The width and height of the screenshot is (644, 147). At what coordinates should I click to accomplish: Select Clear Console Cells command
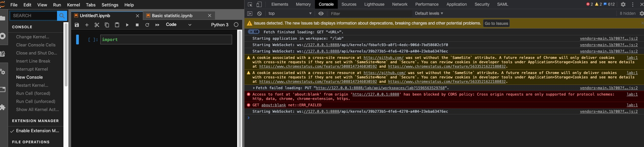pos(36,45)
